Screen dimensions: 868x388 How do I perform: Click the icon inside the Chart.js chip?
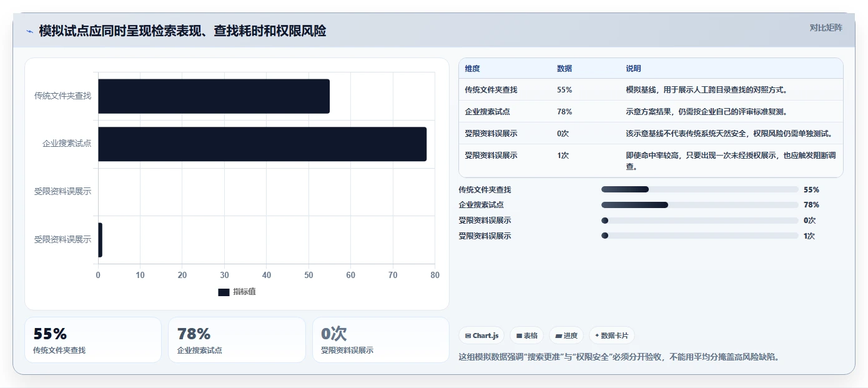[468, 336]
